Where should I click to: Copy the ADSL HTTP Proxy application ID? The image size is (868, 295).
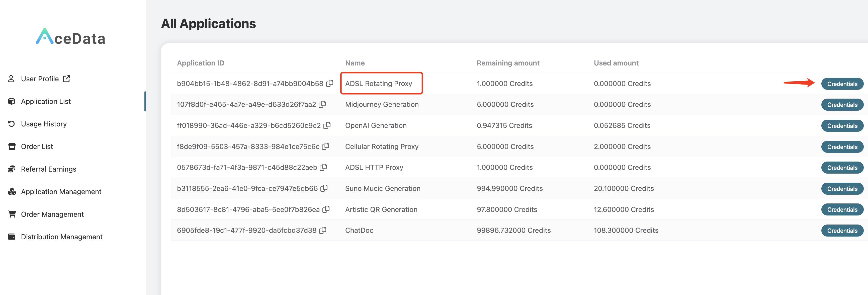[323, 167]
